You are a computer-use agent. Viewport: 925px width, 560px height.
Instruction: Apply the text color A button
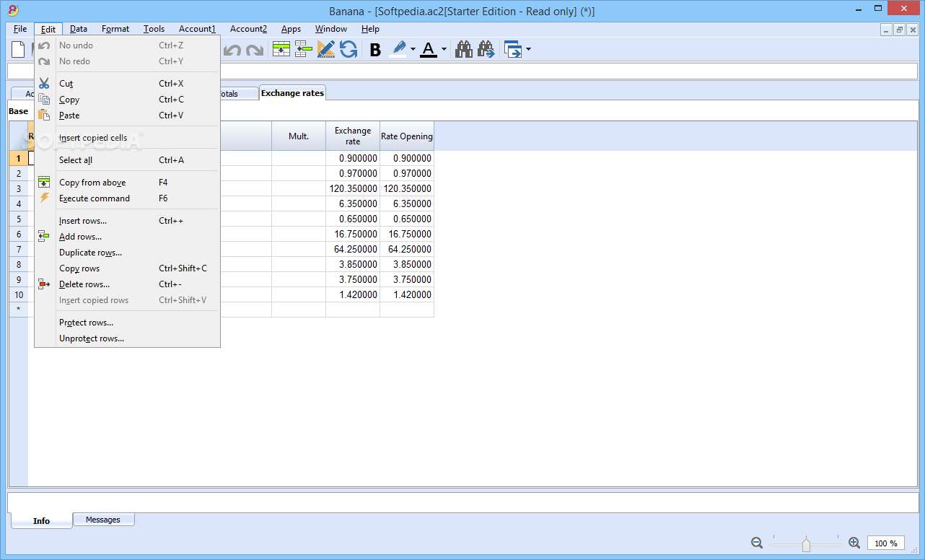[429, 50]
